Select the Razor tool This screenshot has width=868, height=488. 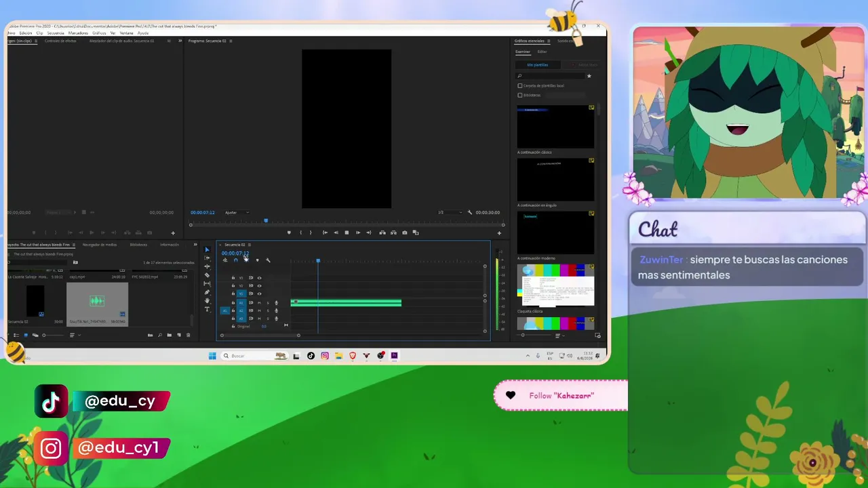tap(208, 275)
